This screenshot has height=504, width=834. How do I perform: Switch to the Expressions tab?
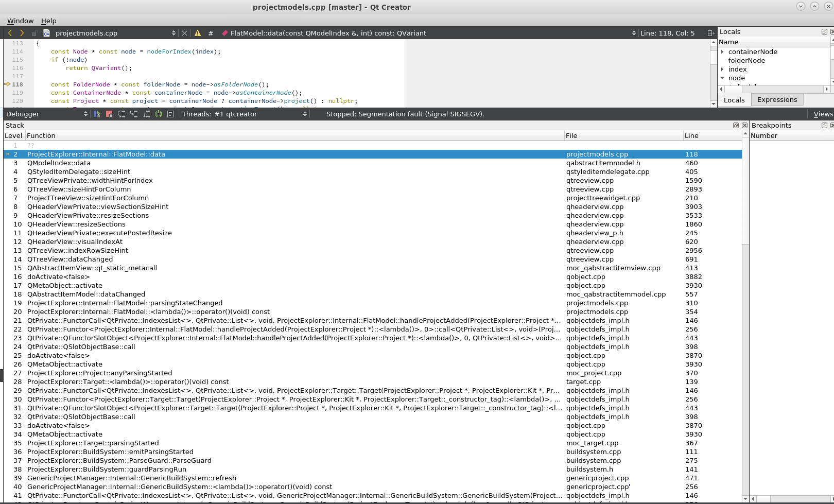[x=777, y=100]
